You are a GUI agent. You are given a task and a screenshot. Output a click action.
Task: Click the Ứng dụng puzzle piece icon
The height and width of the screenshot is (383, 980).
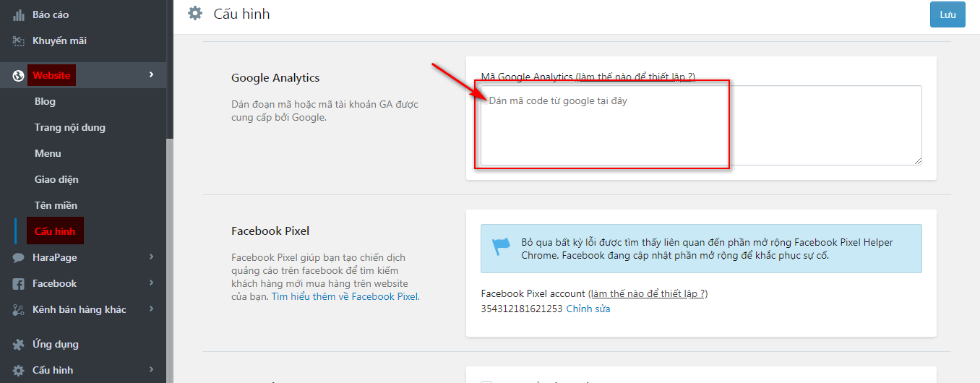[x=19, y=344]
